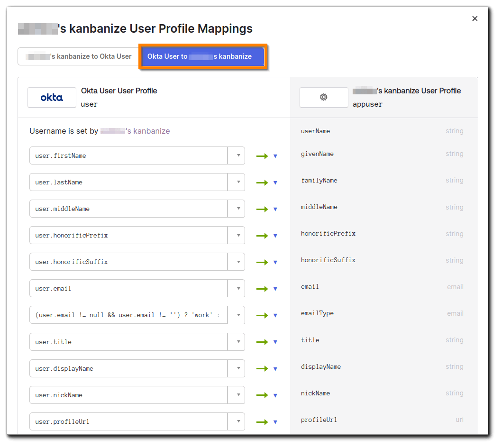Open dropdown for user.nickName field
Image resolution: width=501 pixels, height=448 pixels.
237,395
